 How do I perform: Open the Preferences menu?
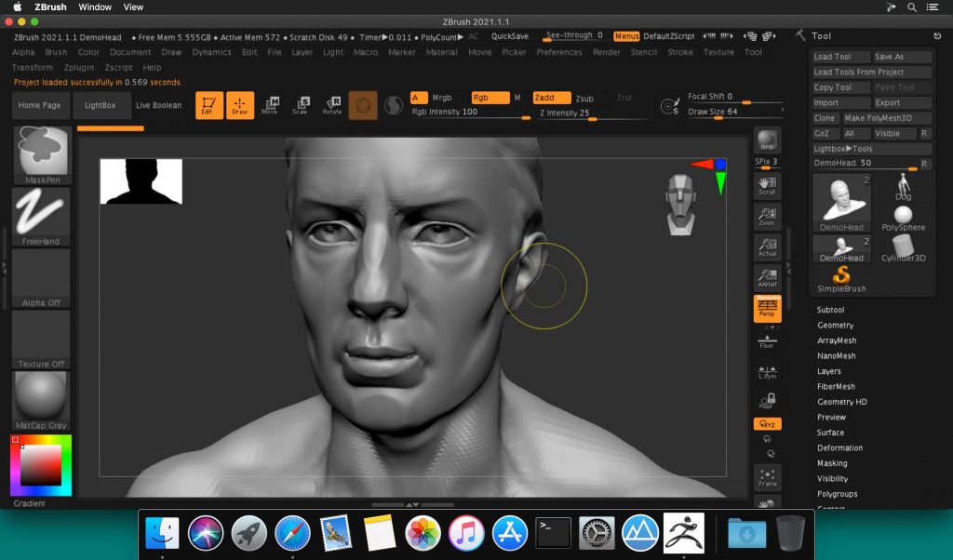(x=559, y=52)
